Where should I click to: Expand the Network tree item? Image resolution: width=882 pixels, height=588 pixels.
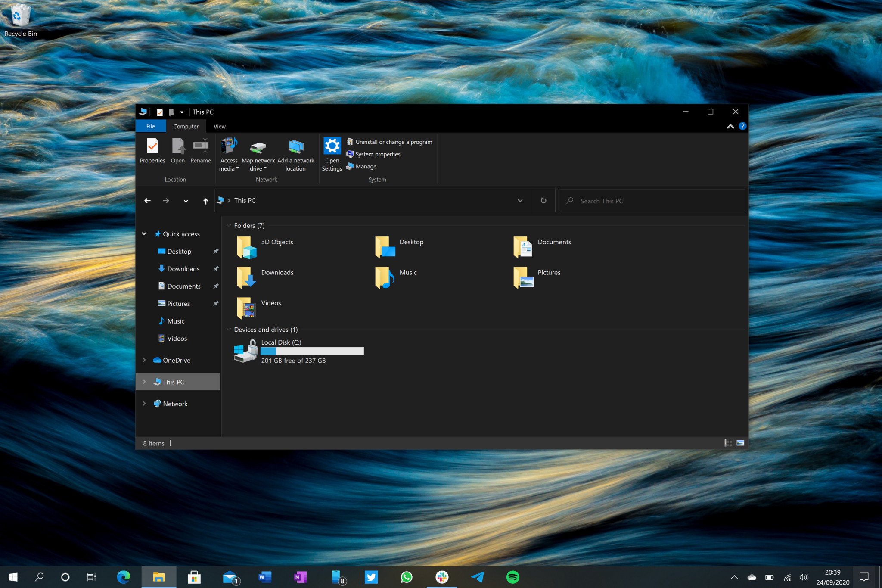[x=145, y=403]
